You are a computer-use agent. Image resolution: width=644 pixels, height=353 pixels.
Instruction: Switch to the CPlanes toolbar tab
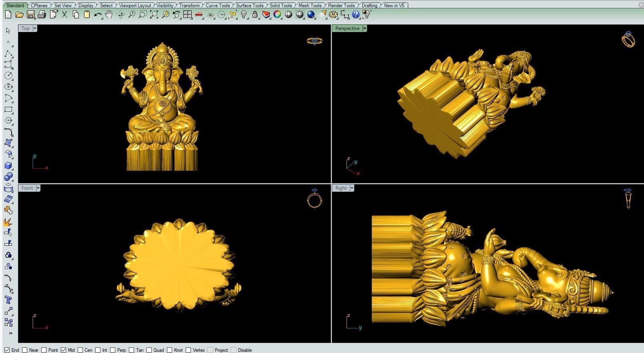pyautogui.click(x=39, y=5)
